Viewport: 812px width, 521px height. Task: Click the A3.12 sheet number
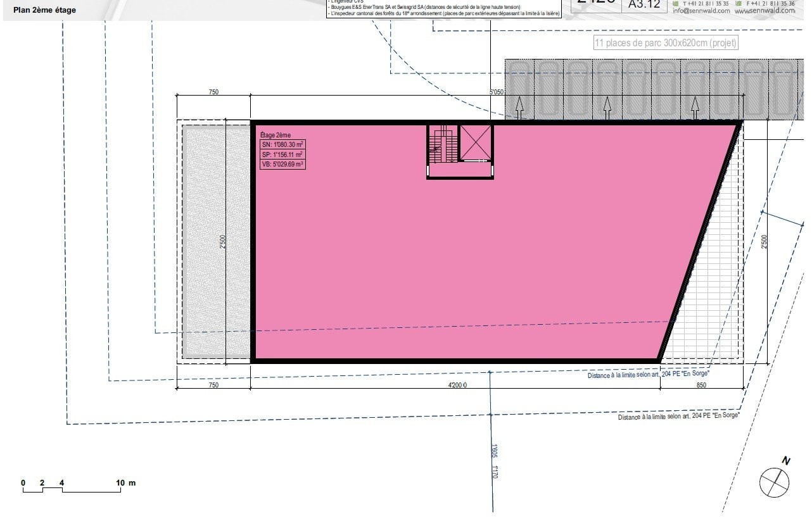644,5
